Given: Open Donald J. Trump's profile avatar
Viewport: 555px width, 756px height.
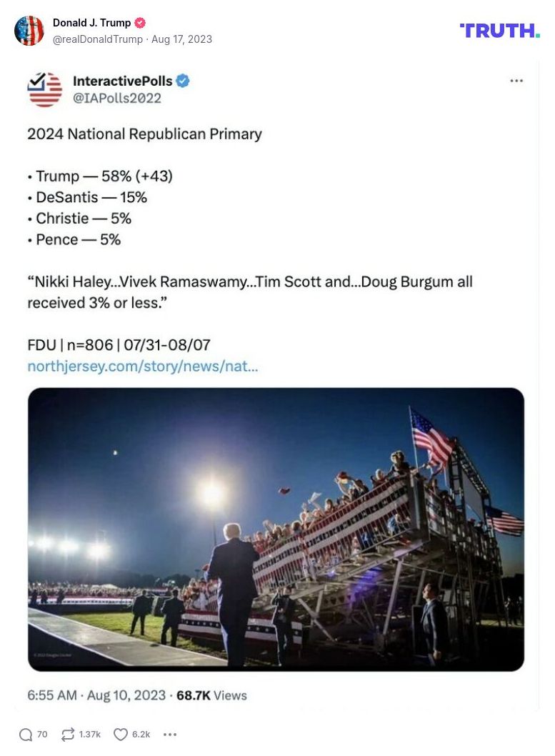Looking at the screenshot, I should [x=29, y=31].
